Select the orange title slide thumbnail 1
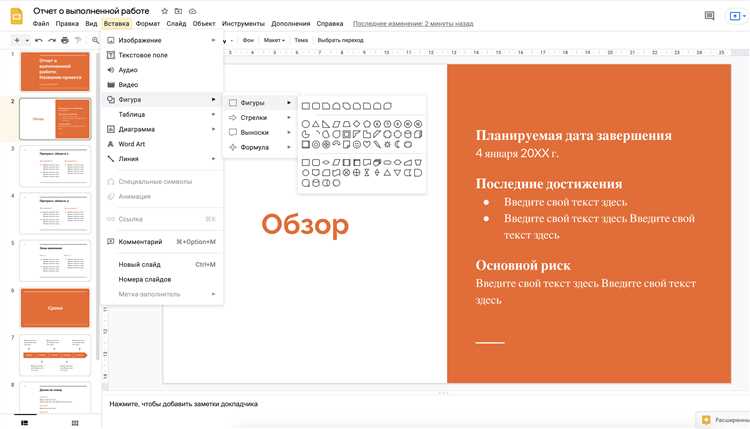Image resolution: width=750 pixels, height=429 pixels. pyautogui.click(x=55, y=72)
